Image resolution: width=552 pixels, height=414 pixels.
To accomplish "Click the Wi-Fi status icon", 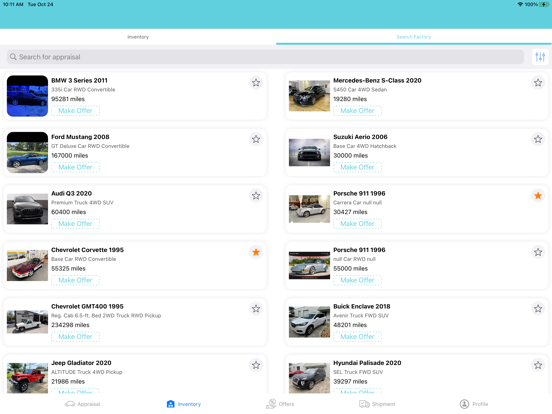I will [x=520, y=4].
